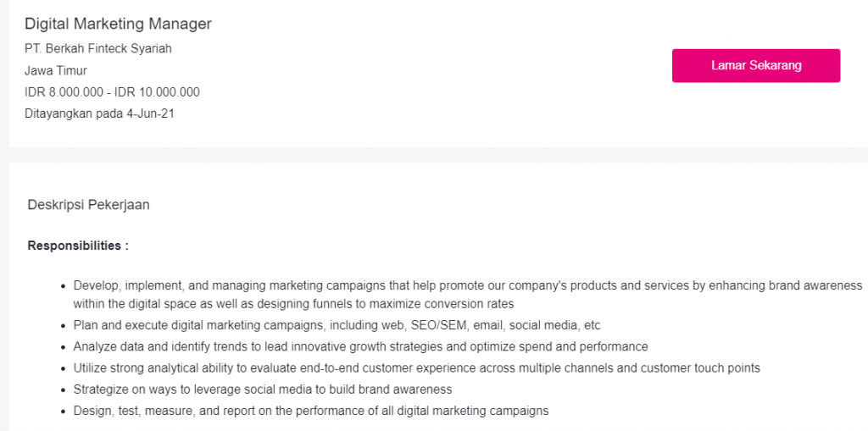Click the Jawa Timur location text
This screenshot has height=431, width=868.
click(55, 71)
